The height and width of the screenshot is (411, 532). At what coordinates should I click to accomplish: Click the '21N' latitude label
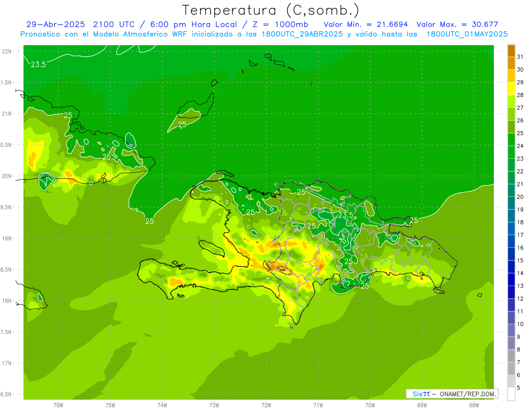click(x=7, y=114)
